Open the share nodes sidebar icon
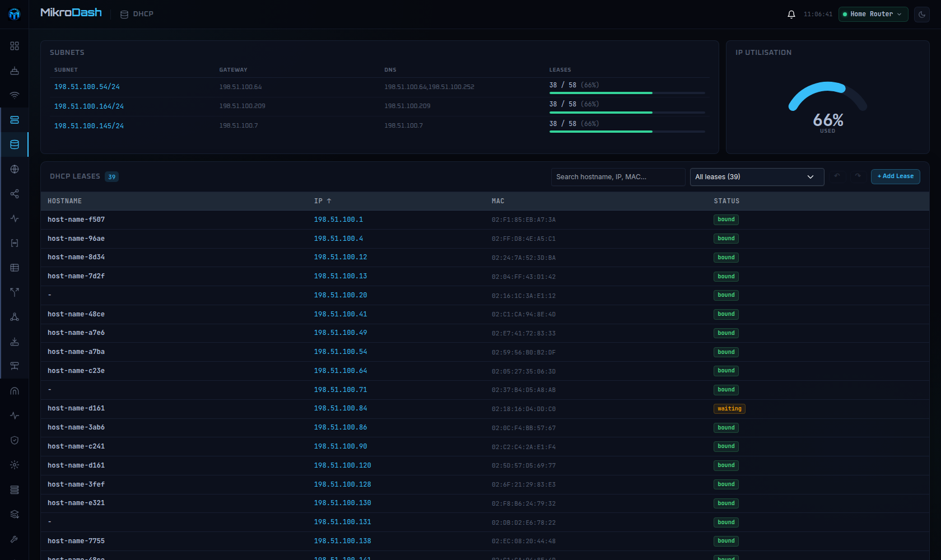 [15, 194]
